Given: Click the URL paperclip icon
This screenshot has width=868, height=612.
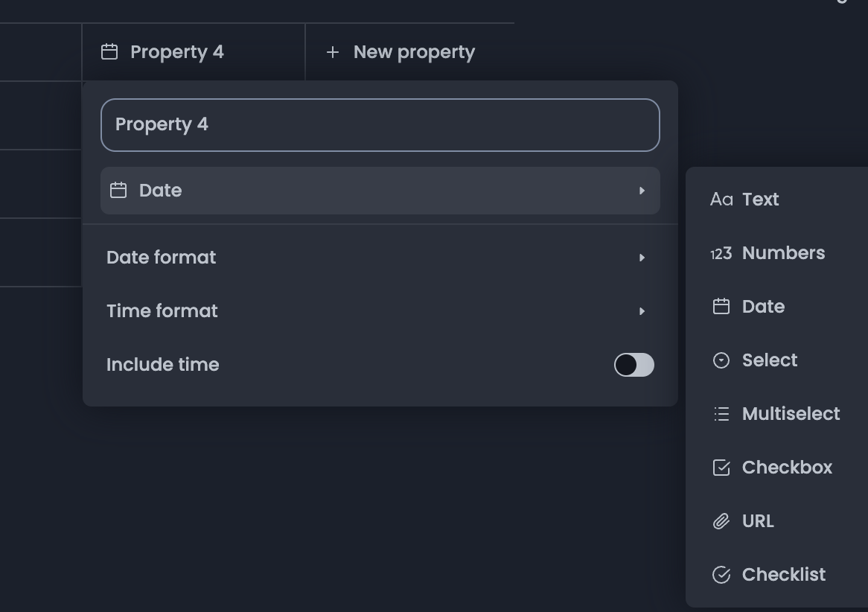Looking at the screenshot, I should click(721, 520).
